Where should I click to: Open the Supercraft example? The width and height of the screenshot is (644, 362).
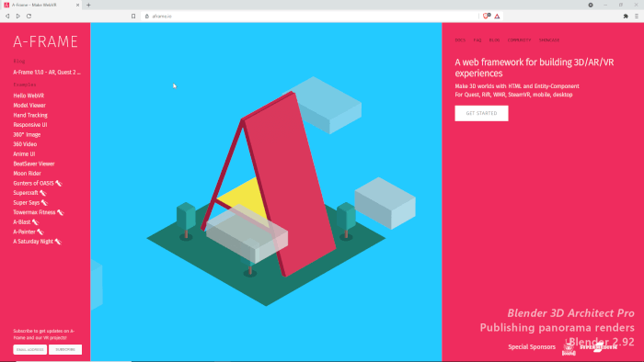29,193
